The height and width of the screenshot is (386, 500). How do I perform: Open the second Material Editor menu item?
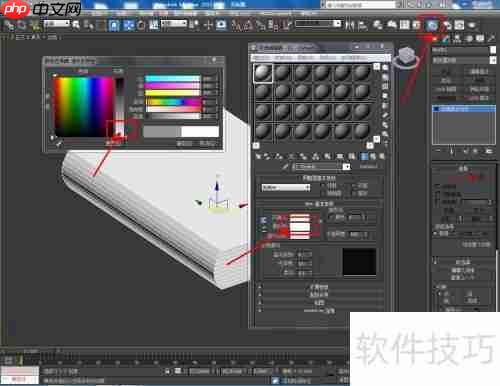pyautogui.click(x=283, y=58)
